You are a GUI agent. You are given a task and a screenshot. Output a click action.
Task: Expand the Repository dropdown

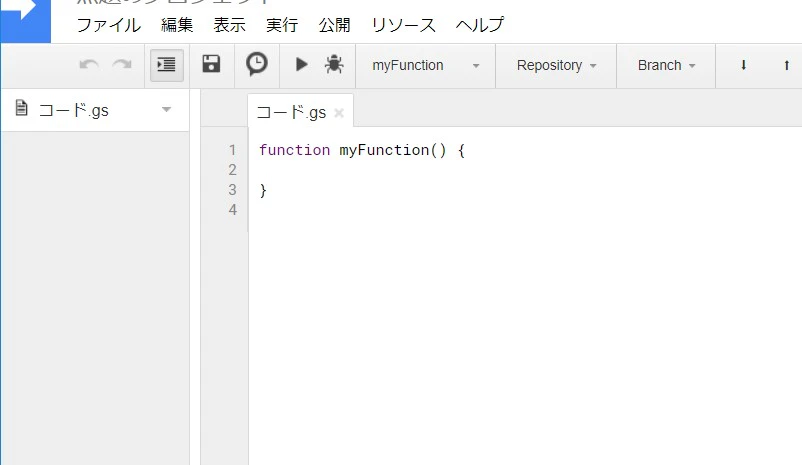(x=556, y=65)
